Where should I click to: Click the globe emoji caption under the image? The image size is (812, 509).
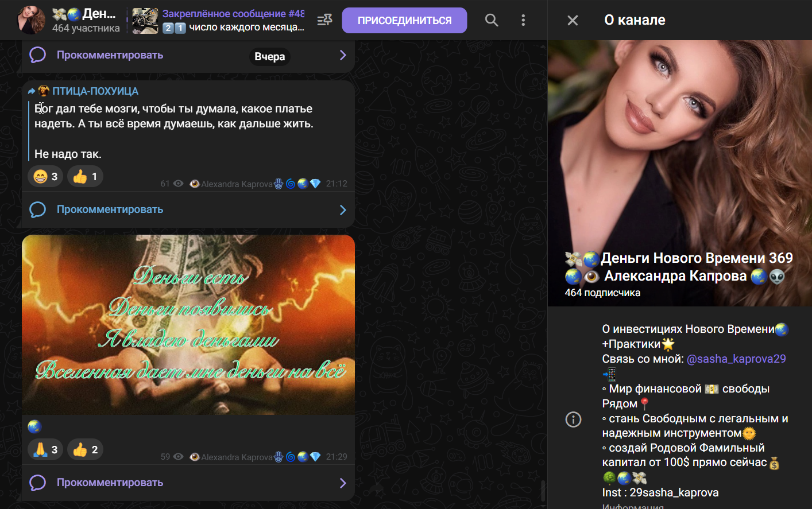coord(34,426)
